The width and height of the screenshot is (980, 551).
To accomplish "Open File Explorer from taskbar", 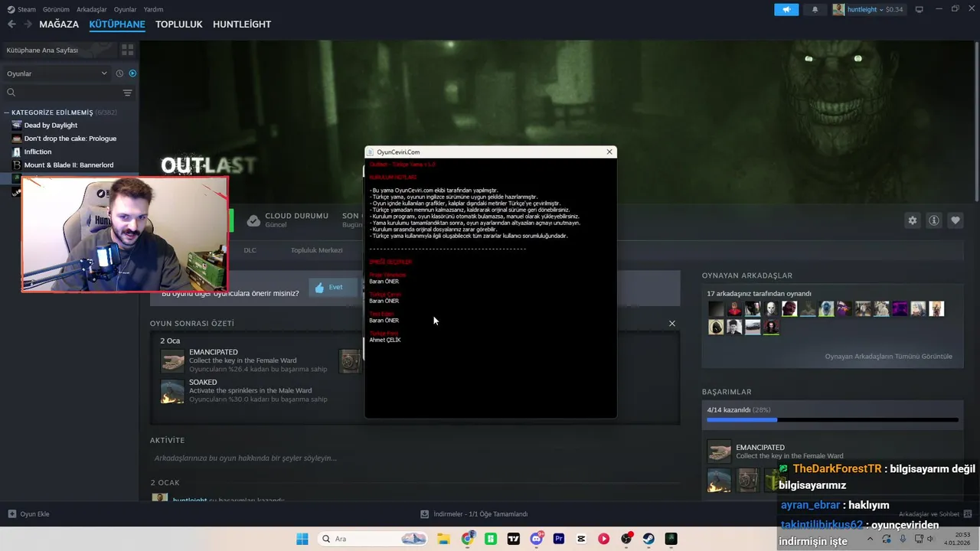I will (443, 539).
